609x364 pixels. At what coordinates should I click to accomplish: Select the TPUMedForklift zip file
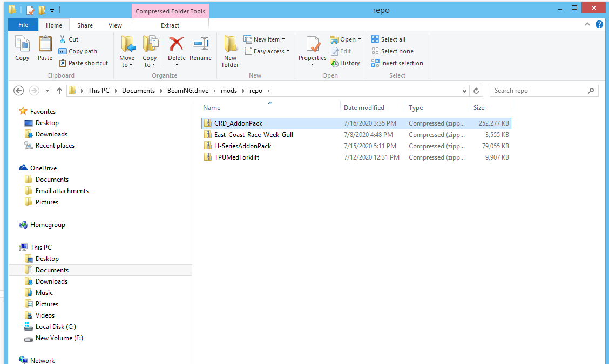[x=356, y=157]
